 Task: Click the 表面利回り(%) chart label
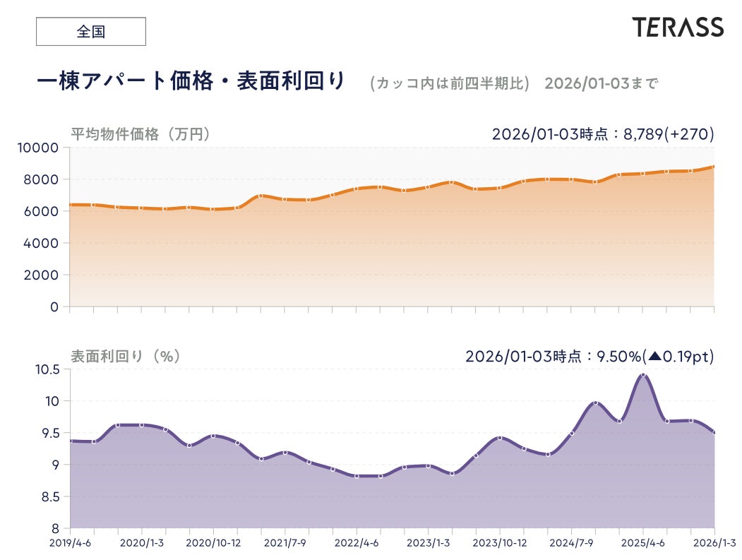[126, 356]
